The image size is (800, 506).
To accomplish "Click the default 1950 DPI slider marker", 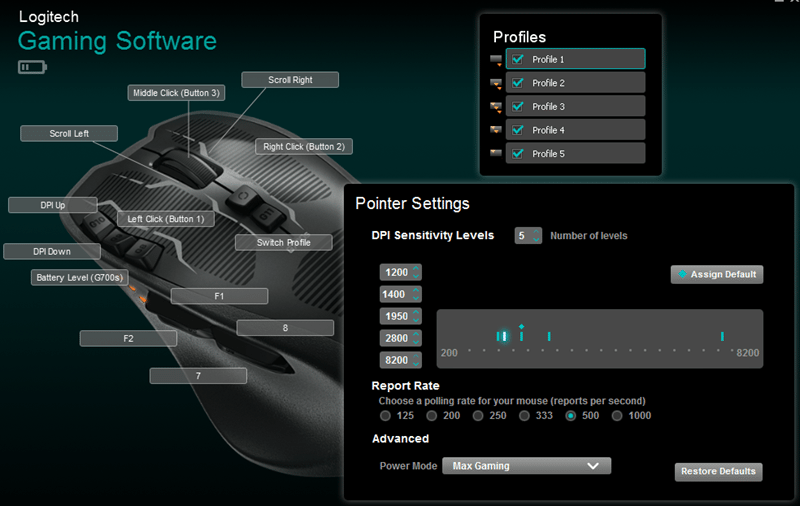I will click(x=521, y=334).
